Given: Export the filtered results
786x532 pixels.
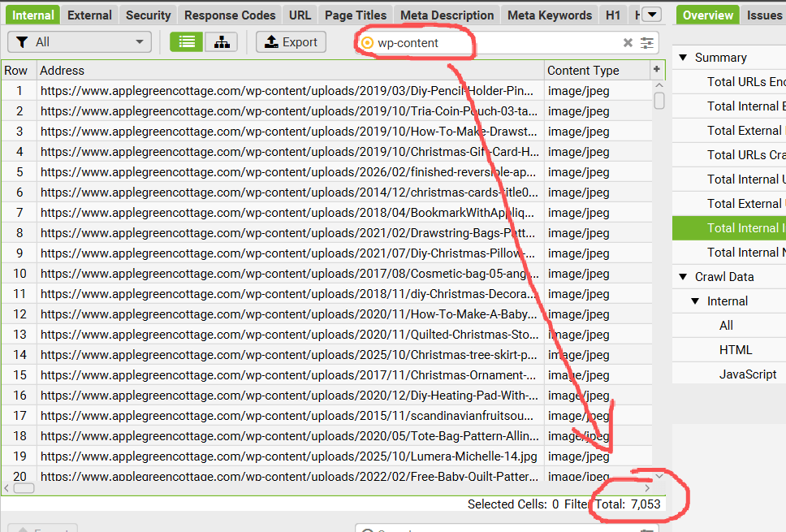Looking at the screenshot, I should click(x=292, y=42).
